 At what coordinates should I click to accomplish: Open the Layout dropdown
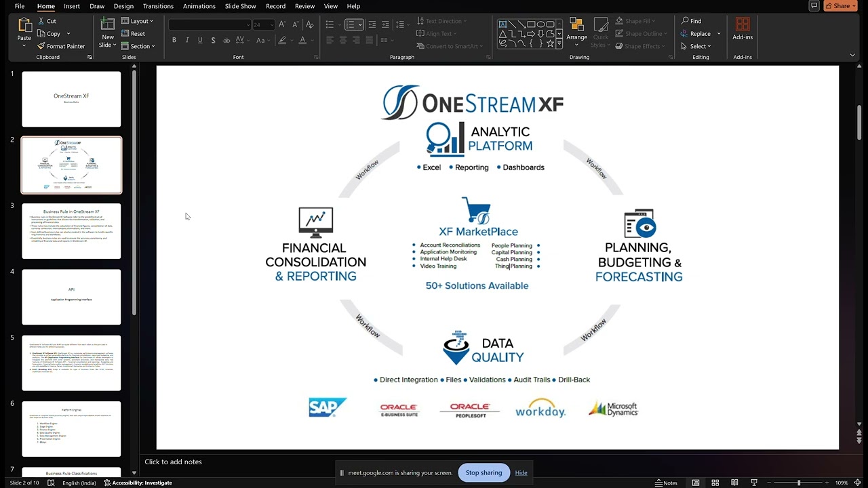(x=138, y=21)
